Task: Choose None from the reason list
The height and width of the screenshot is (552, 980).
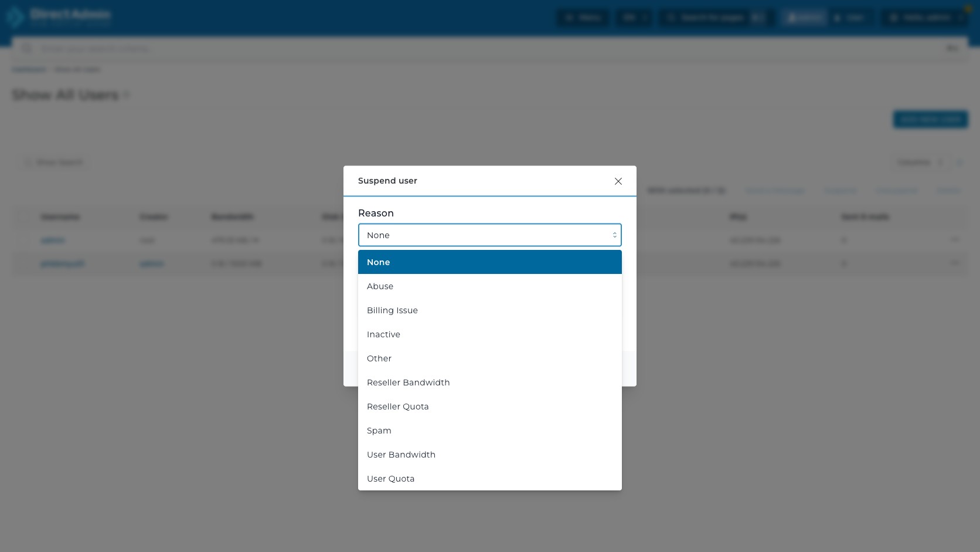Action: 489,262
